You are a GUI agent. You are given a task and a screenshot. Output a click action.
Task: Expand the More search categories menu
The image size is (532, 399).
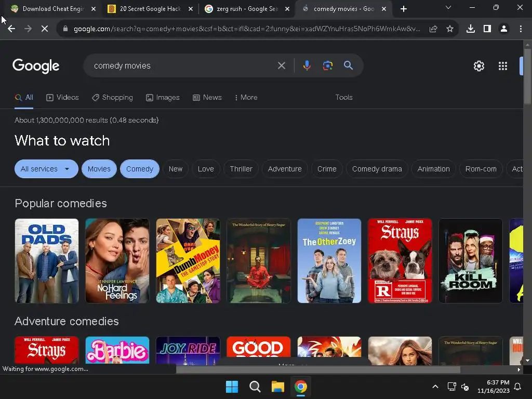pos(246,97)
